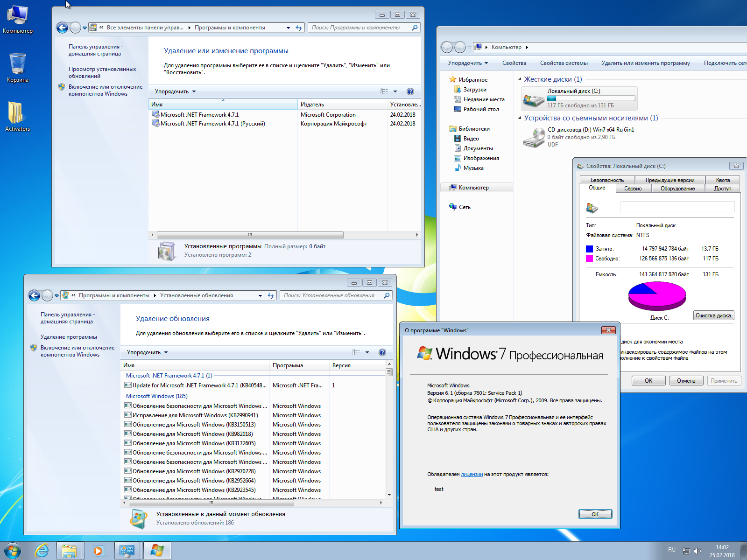Open the Компьютер desktop icon
This screenshot has width=747, height=560.
click(18, 19)
